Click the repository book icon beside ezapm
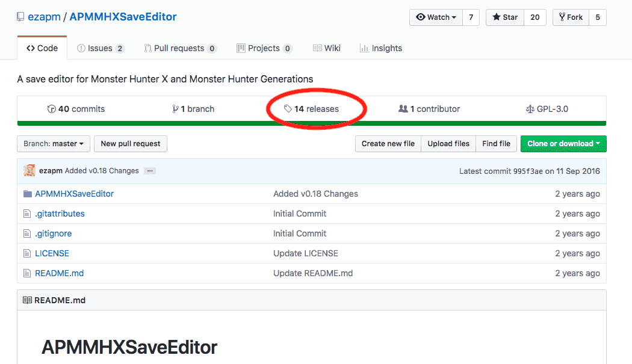 point(20,17)
